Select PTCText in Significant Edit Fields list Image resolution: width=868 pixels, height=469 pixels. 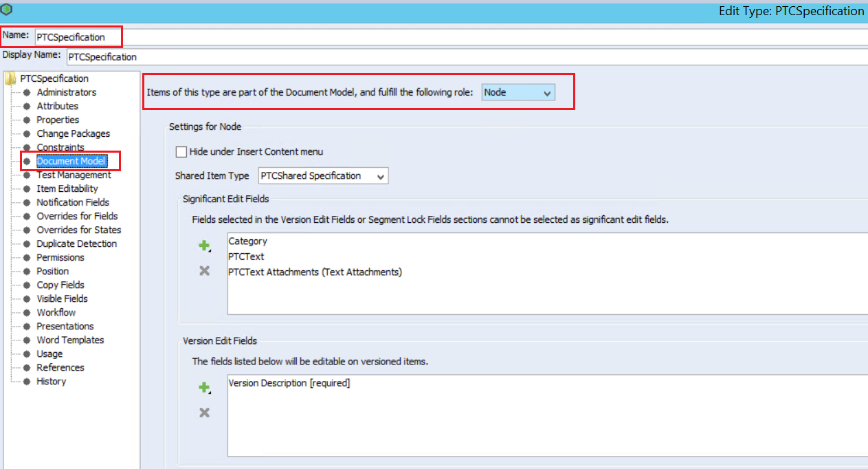point(246,257)
